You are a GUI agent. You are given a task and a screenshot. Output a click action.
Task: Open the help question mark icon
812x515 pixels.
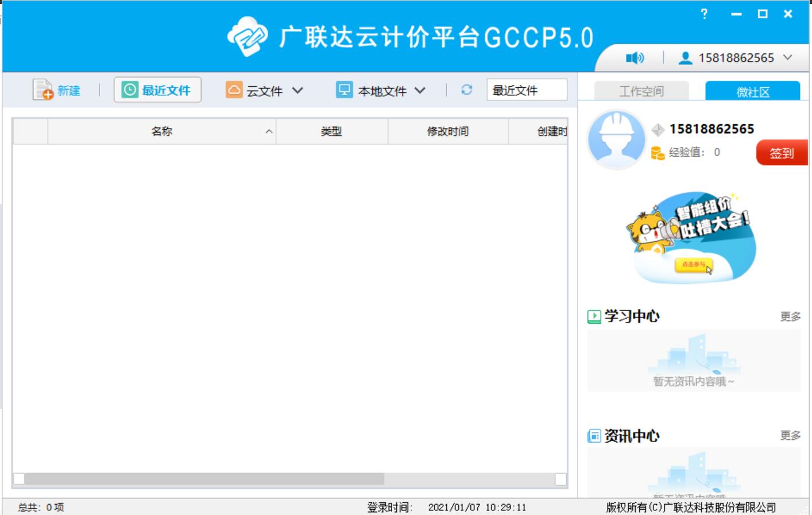(x=704, y=14)
